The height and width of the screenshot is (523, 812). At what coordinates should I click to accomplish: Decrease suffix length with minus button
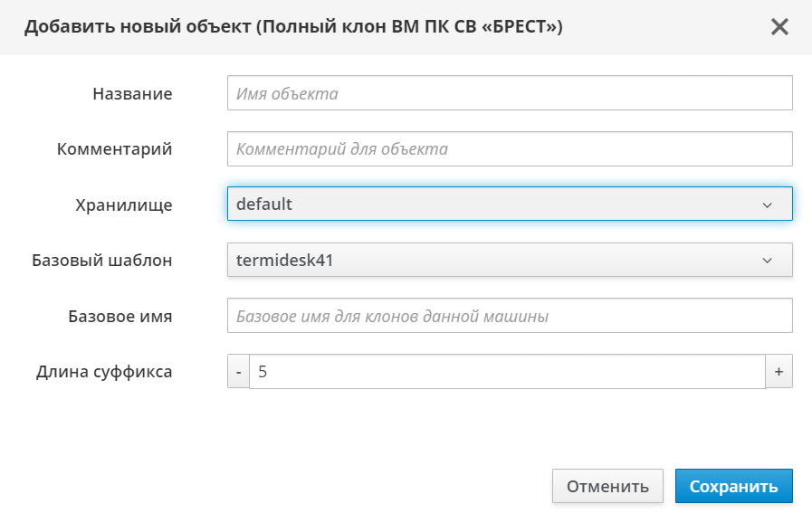pos(238,371)
